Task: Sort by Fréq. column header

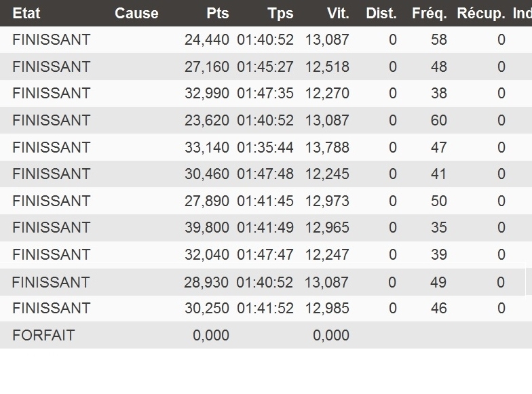Action: [x=429, y=13]
